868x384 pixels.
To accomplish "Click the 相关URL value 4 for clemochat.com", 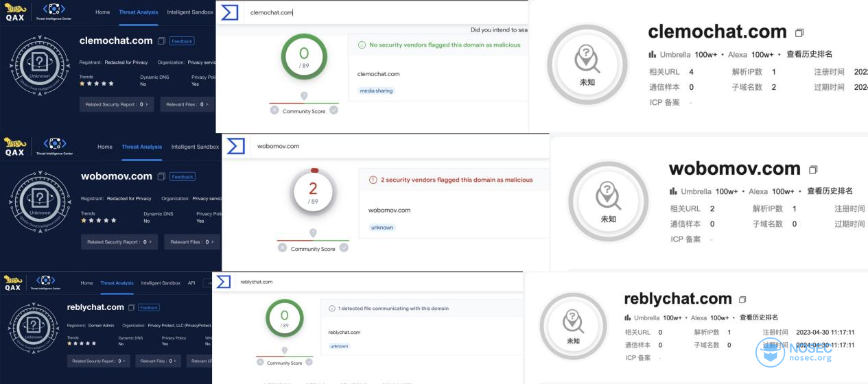I will (691, 72).
